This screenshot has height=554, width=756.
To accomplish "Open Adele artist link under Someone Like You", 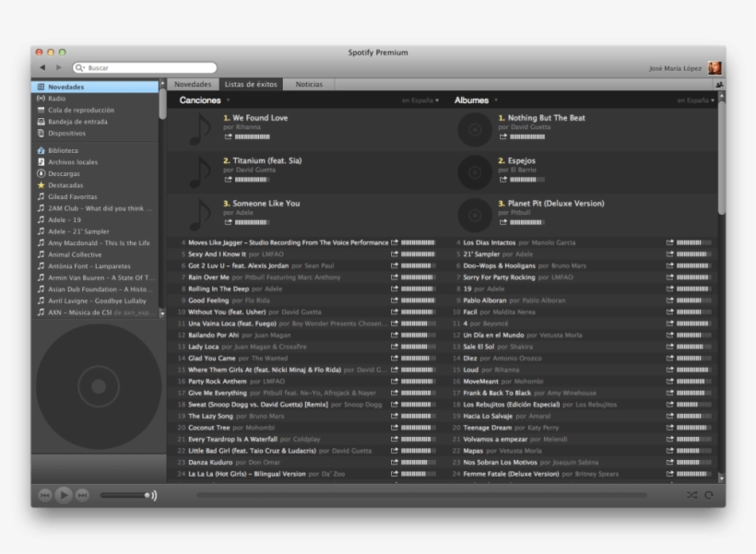I will pos(244,213).
